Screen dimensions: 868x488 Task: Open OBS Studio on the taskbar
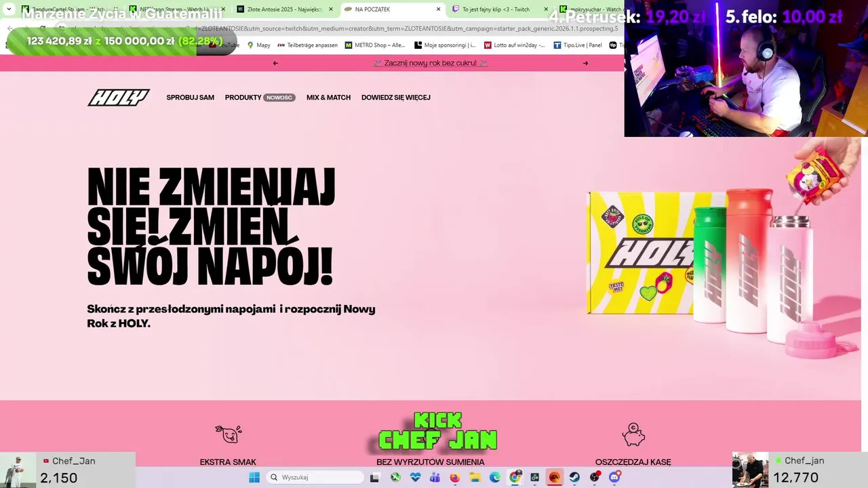pyautogui.click(x=595, y=477)
